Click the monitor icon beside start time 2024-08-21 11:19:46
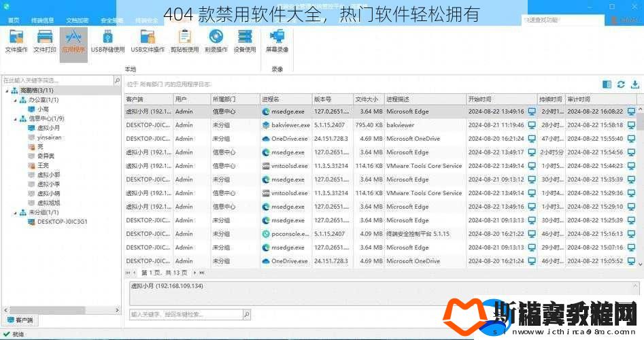The width and height of the screenshot is (644, 340). (532, 125)
